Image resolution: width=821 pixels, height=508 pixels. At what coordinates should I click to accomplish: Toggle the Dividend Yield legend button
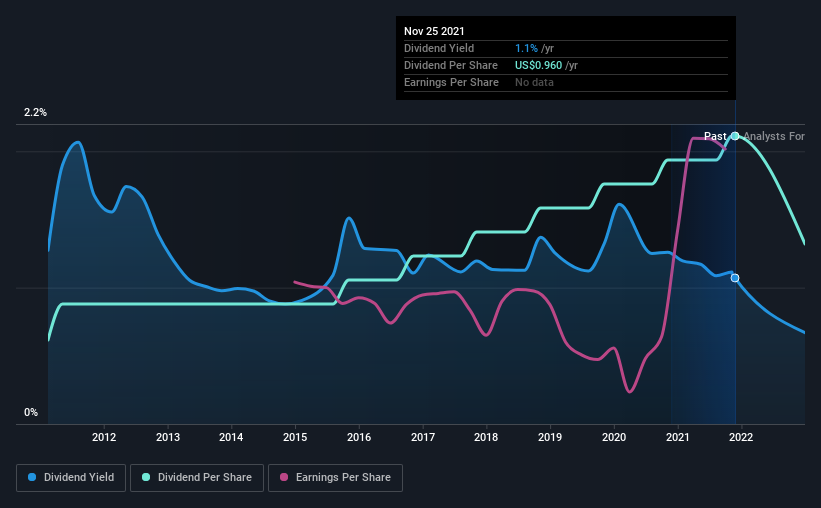click(71, 478)
